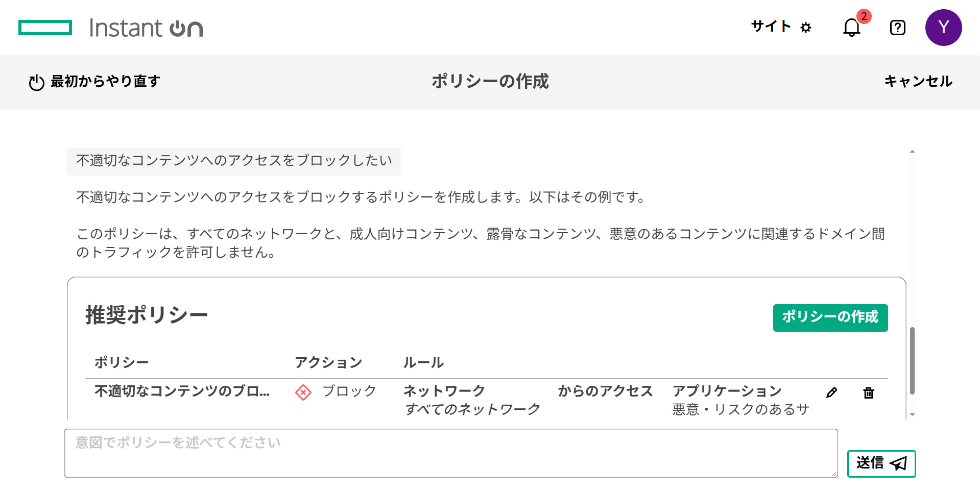Viewport: 980px width, 493px height.
Task: Click the site settings gear icon
Action: 806,28
